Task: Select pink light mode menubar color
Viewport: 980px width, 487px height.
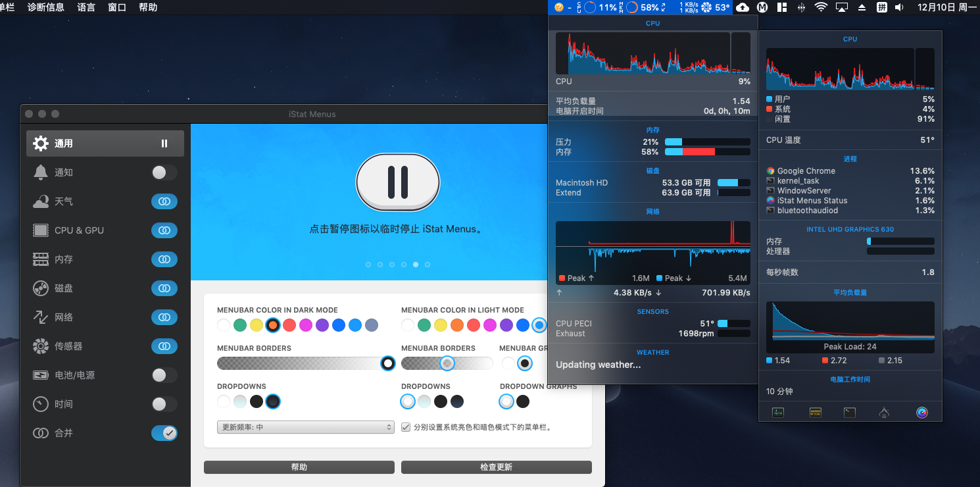Action: click(x=490, y=325)
